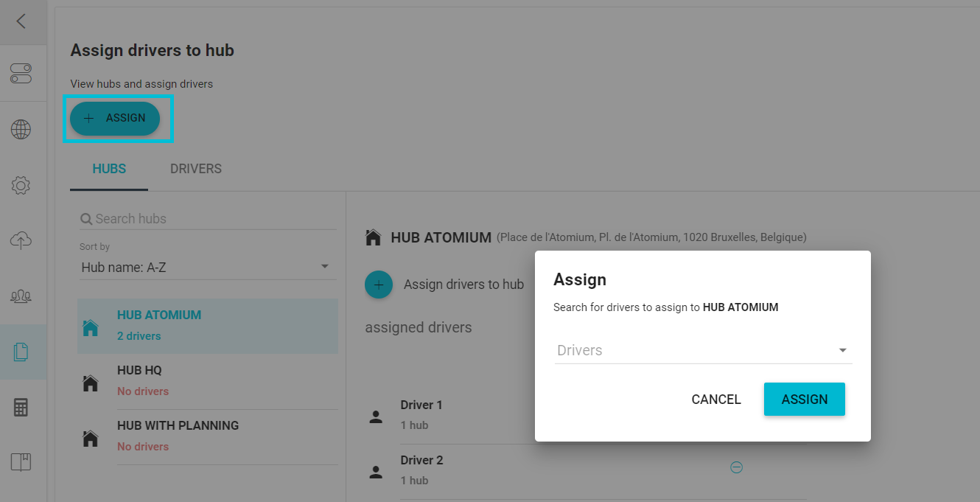Open the people group sidebar icon

[21, 296]
